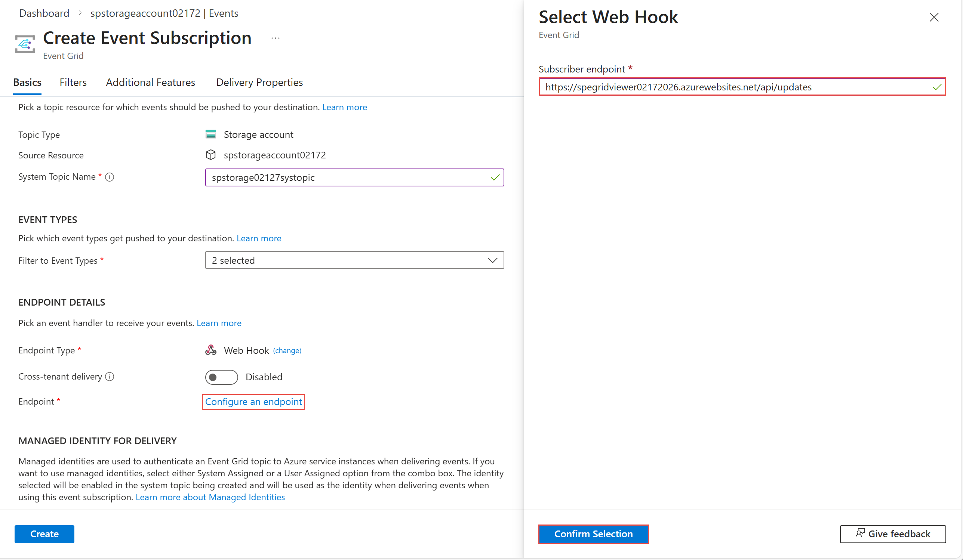The width and height of the screenshot is (963, 560).
Task: Close the Select Web Hook panel
Action: click(x=934, y=17)
